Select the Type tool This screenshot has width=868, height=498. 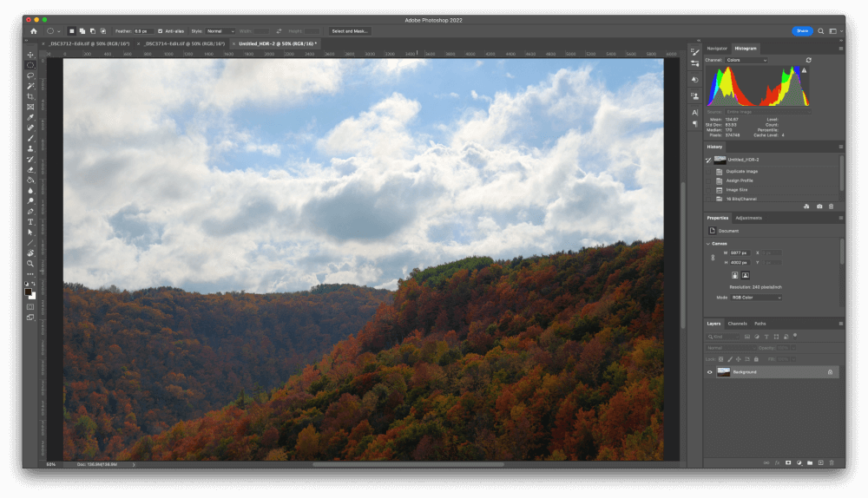coord(30,221)
